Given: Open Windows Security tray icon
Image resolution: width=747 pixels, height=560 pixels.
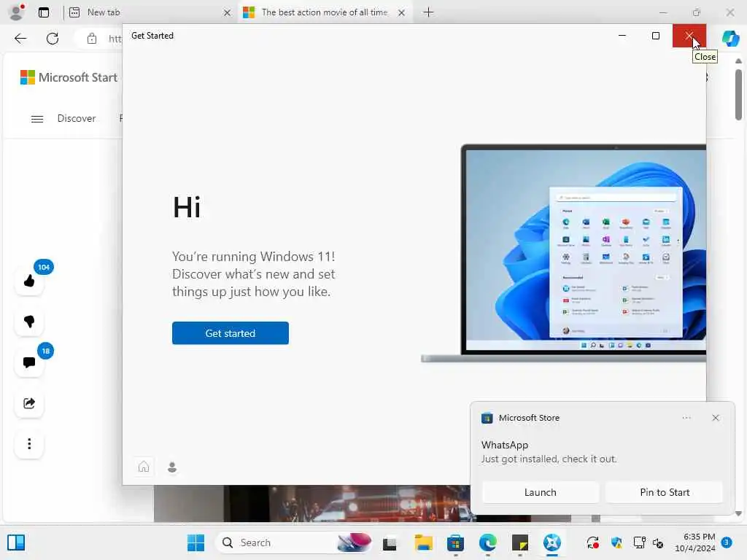Looking at the screenshot, I should tap(616, 542).
